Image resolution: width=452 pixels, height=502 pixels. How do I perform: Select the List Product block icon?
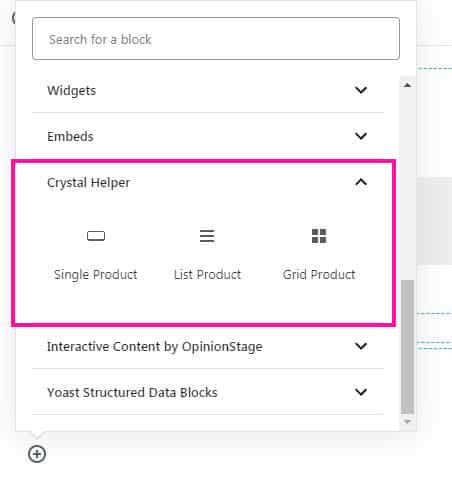tap(207, 236)
